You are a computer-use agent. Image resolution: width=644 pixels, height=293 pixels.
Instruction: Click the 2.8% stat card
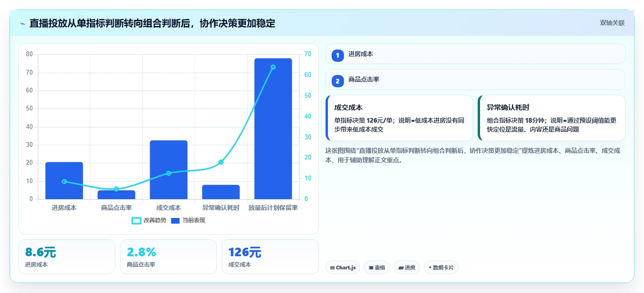coord(168,257)
